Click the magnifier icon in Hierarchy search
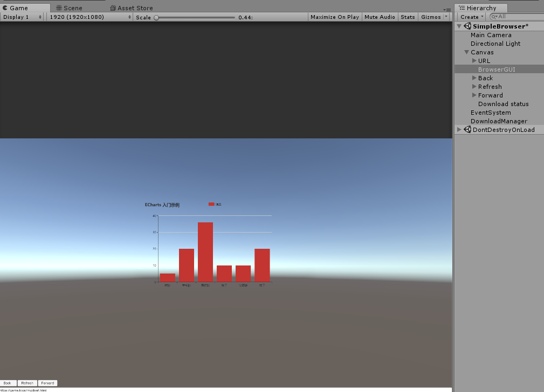 point(494,17)
